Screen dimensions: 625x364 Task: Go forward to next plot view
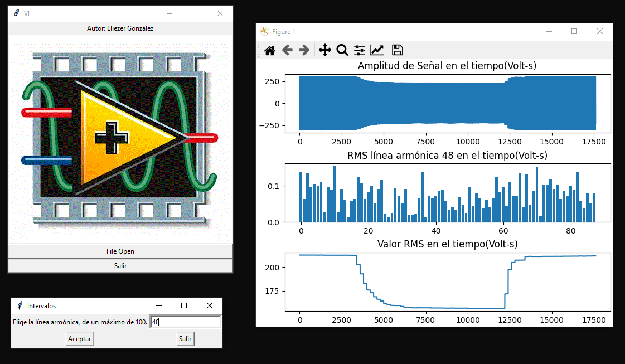[x=304, y=50]
